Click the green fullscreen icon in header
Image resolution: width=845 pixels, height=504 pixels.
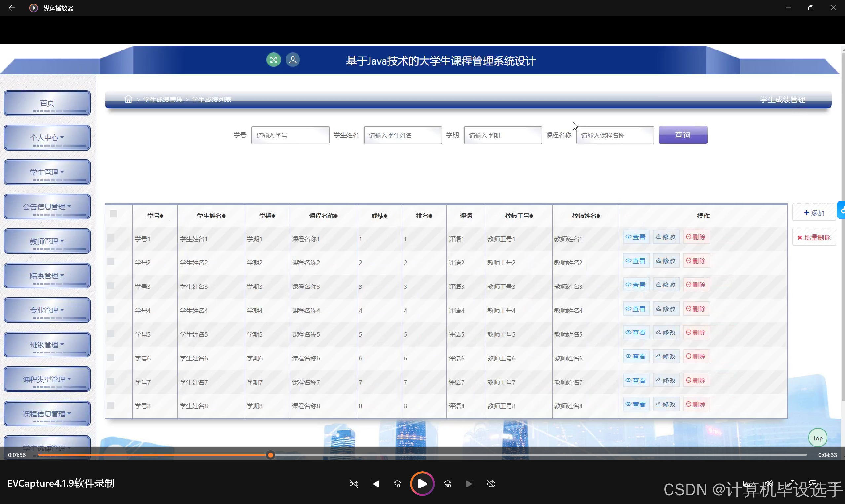pos(273,60)
